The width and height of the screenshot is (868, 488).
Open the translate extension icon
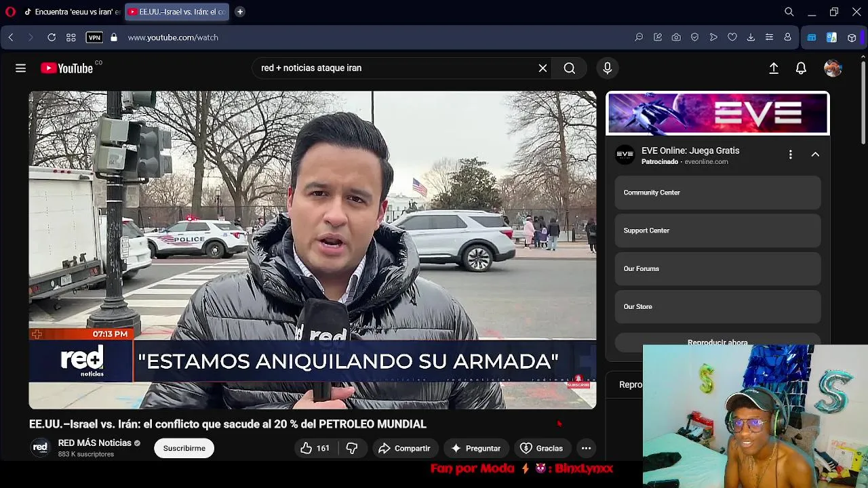point(831,37)
